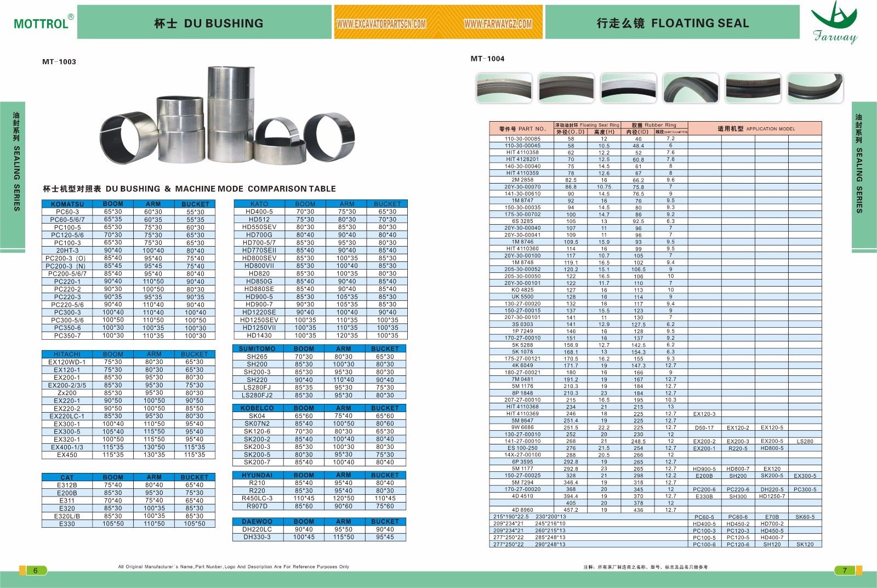Viewport: 877px width, 588px height.
Task: Click the D50-17 application model cell
Action: [x=704, y=427]
